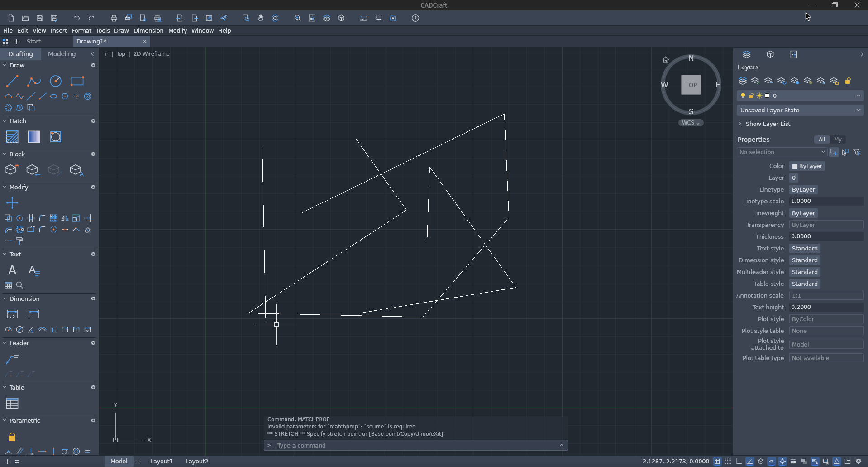The image size is (868, 467).
Task: Toggle the layer 0 lightbulb visibility
Action: 743,96
